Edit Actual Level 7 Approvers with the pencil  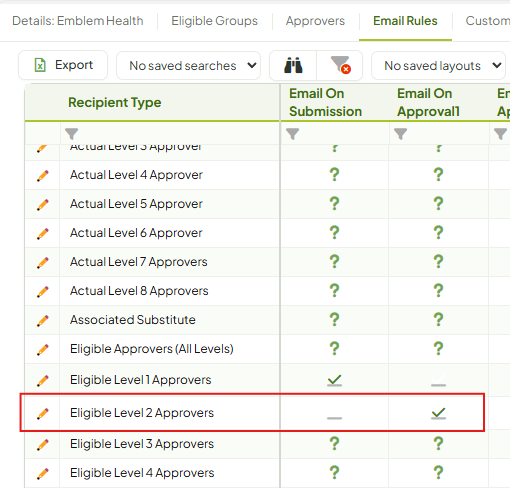click(x=42, y=262)
